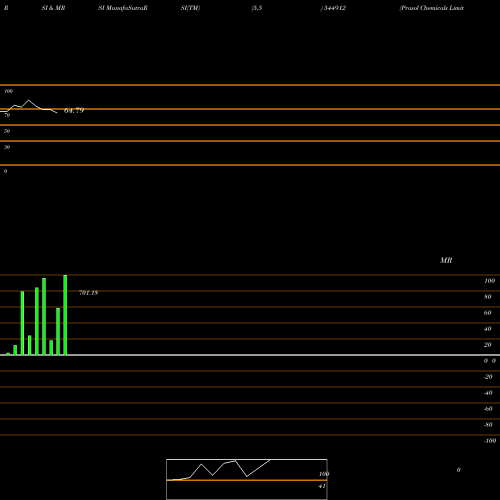This screenshot has width=500, height=500.
Task: Select the first tall green bar in MR chart
Action: tap(22, 323)
